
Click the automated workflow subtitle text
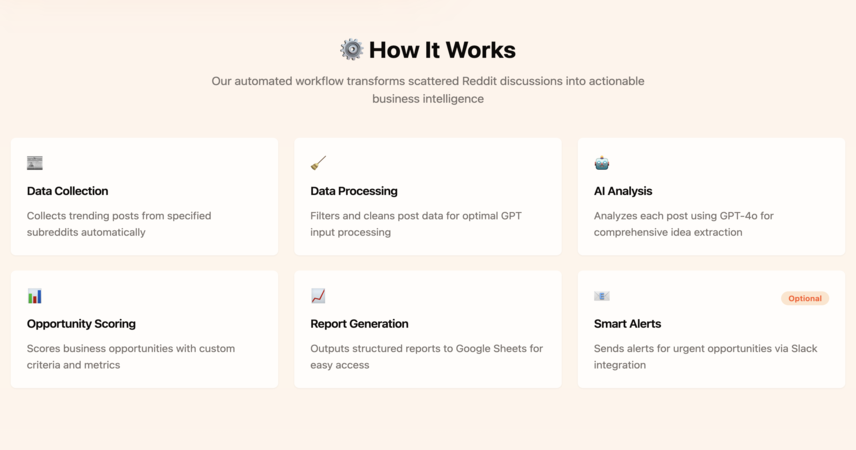[428, 90]
